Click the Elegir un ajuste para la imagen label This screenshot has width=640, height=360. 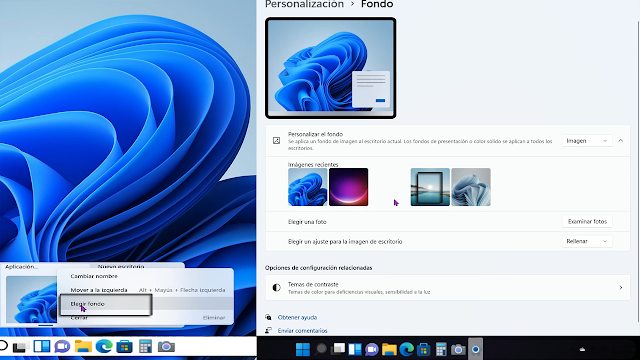[x=345, y=242]
